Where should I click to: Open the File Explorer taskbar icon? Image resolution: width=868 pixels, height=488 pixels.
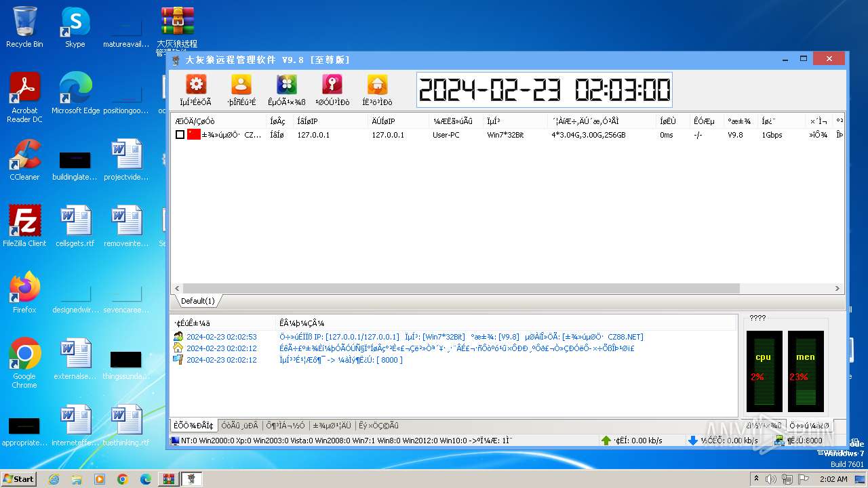click(77, 479)
